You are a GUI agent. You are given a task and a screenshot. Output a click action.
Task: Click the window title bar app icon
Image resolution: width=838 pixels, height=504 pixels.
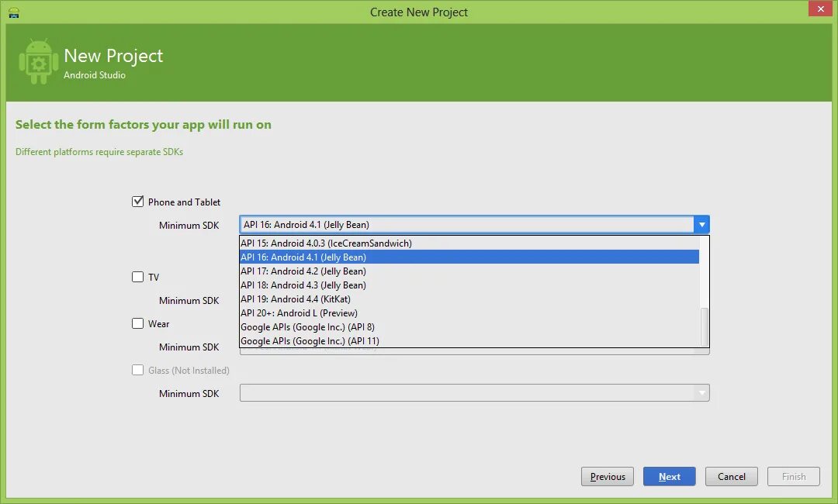click(x=14, y=12)
